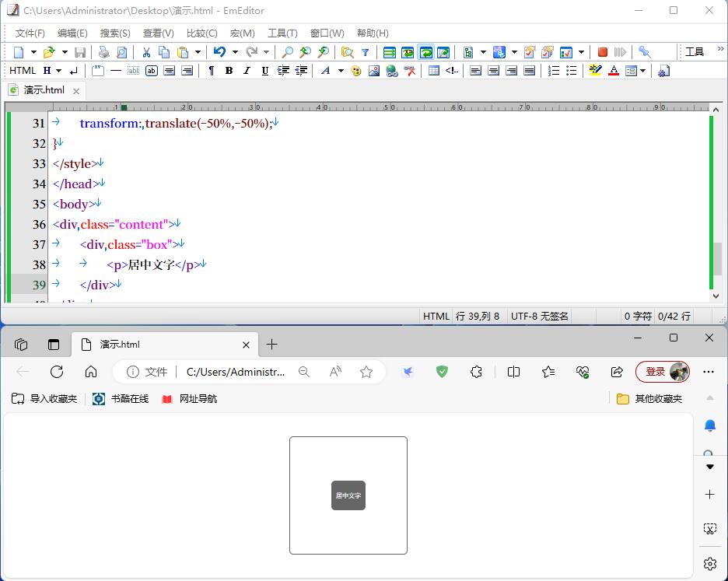Screen dimensions: 728x581
Task: Expand the Heading H dropdown arrow
Action: pos(58,71)
